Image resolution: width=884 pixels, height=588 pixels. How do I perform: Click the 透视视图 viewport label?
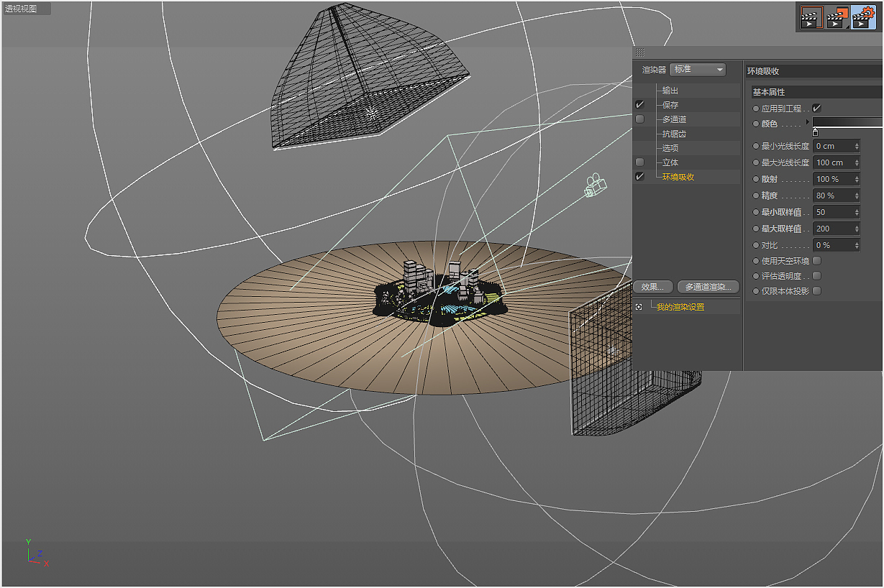tap(21, 9)
